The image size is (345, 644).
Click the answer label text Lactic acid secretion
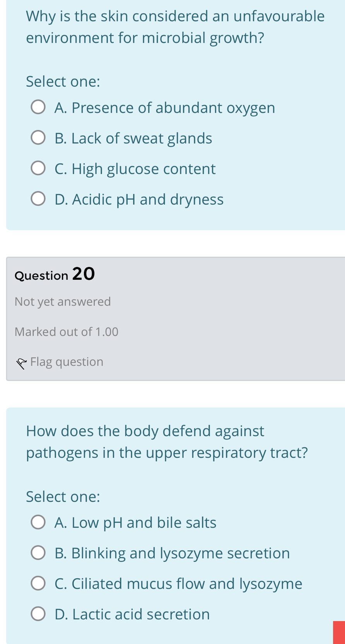[132, 614]
